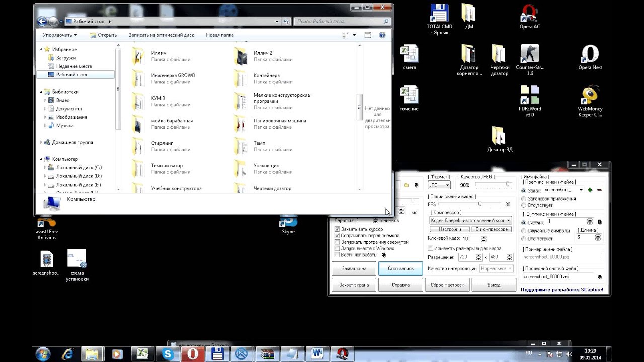644x362 pixels.
Task: Click the minus remove-prefix icon in SCapture
Action: click(599, 190)
